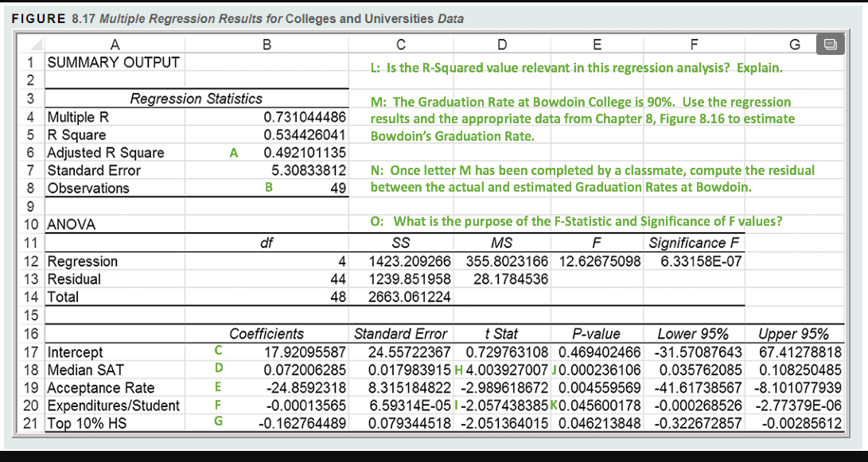868x462 pixels.
Task: Select the F value 12.62675098
Action: point(600,261)
